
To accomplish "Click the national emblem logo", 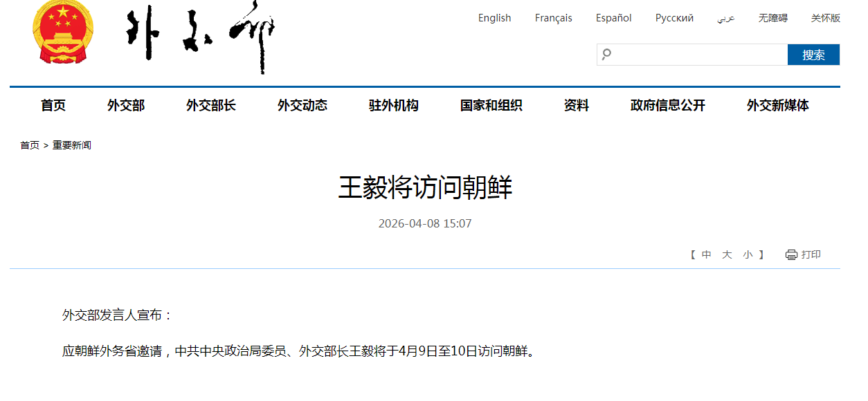I will (64, 32).
